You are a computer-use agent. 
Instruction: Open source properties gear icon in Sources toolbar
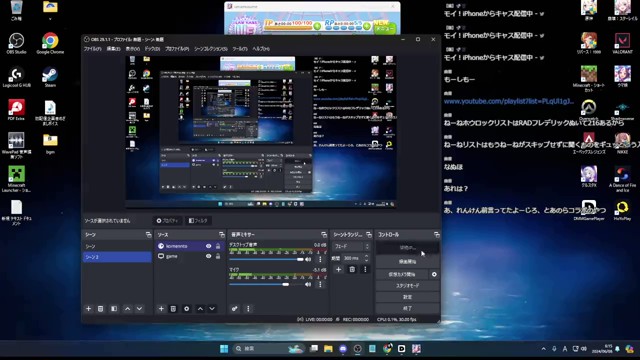click(187, 309)
